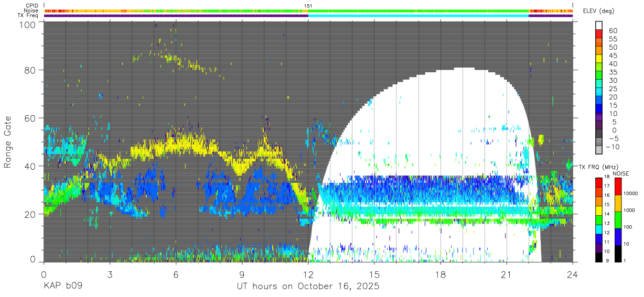Click the 21 tick on UT hours axis
The width and height of the screenshot is (644, 297).
pyautogui.click(x=507, y=274)
